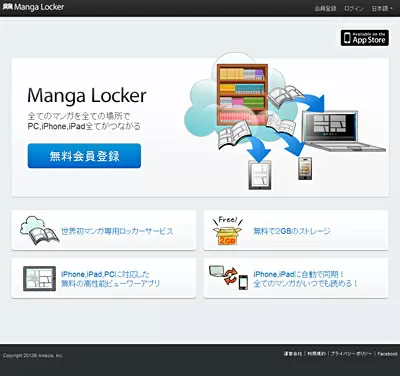Screen dimensions: 400x376
Task: Open the プライバシーポリシー footer link
Action: [x=351, y=354]
